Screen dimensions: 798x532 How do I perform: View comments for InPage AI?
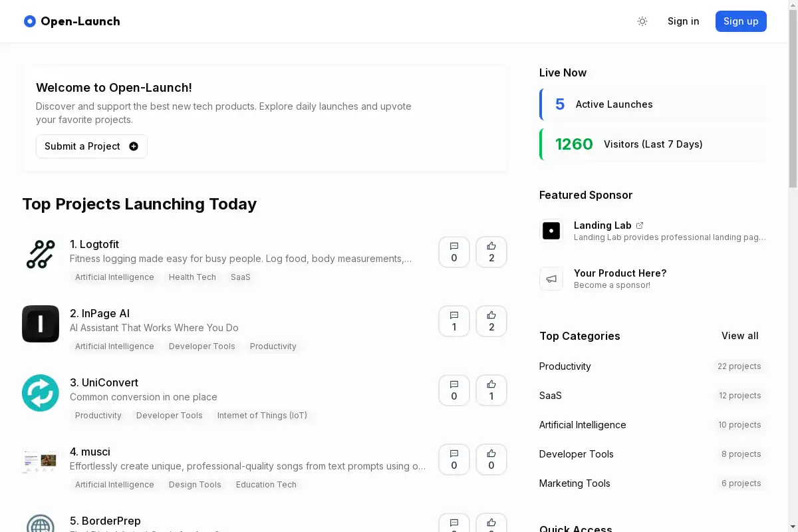point(454,321)
